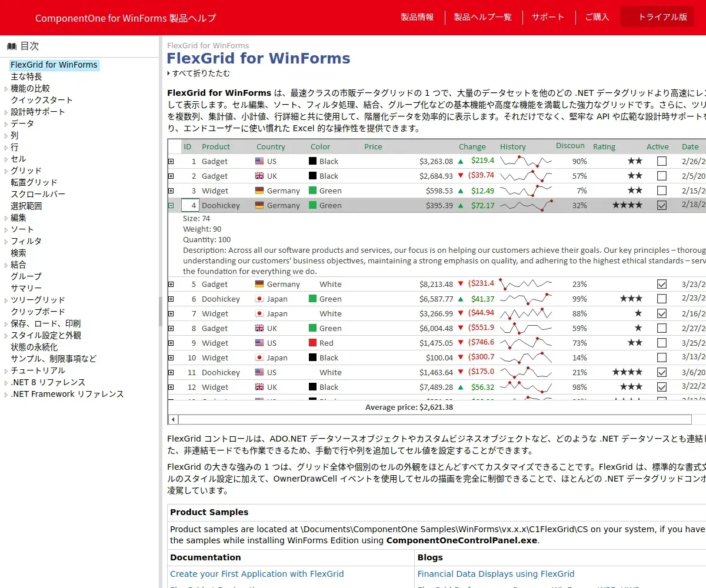
Task: Click the sparkline chart in row 1
Action: pos(526,161)
